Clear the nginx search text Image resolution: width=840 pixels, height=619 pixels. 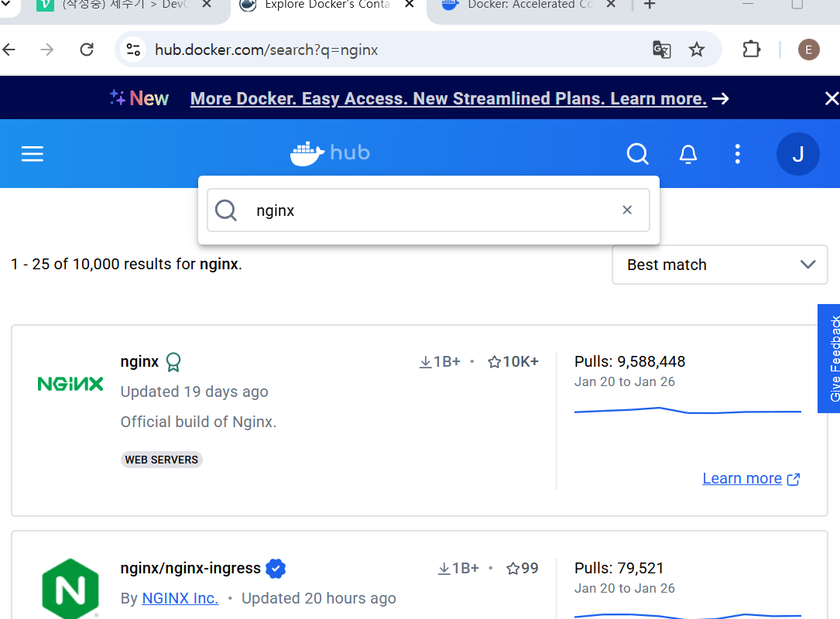[x=627, y=210]
